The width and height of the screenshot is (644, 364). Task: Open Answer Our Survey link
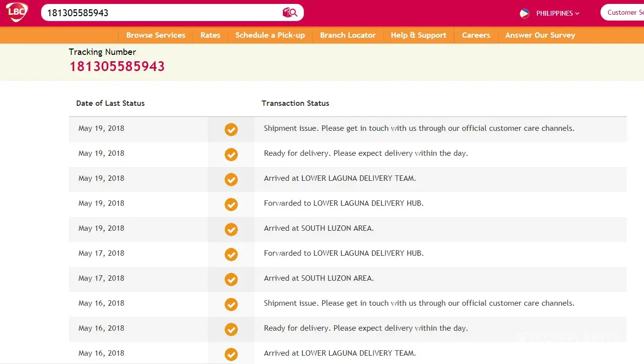click(x=540, y=35)
